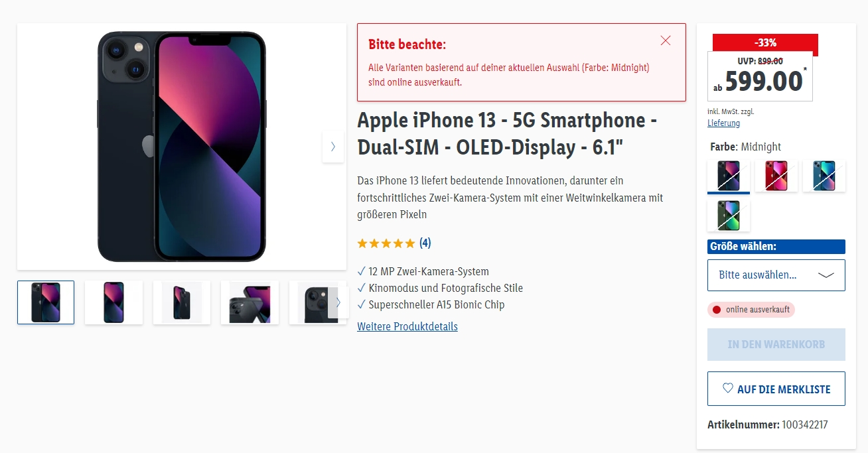The width and height of the screenshot is (868, 453).
Task: Select red iPhone color swatch
Action: pyautogui.click(x=776, y=176)
